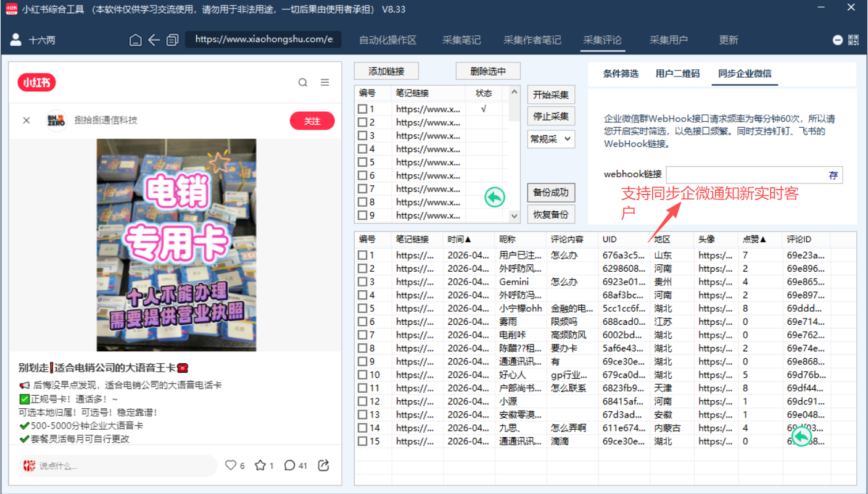Favorite the note with the star icon
The image size is (868, 494).
click(x=260, y=466)
